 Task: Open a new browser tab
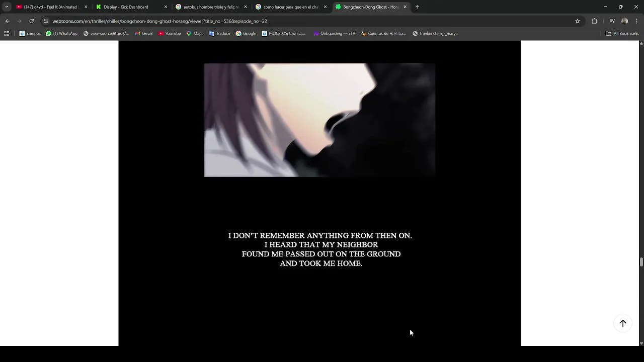point(417,7)
